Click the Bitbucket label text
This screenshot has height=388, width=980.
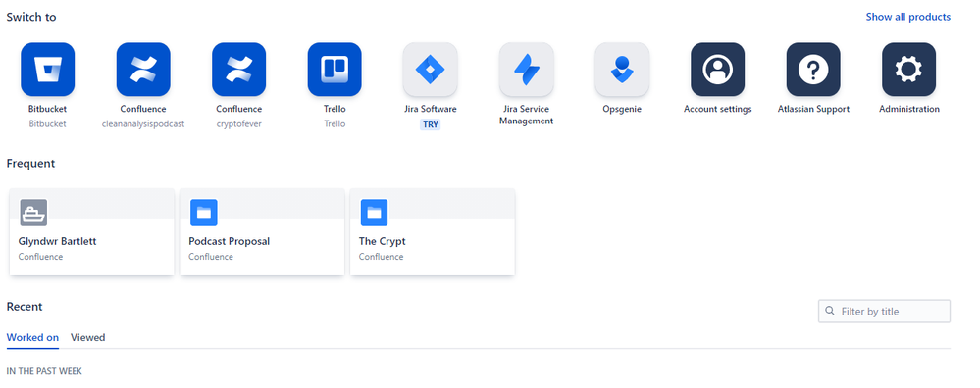(x=47, y=109)
